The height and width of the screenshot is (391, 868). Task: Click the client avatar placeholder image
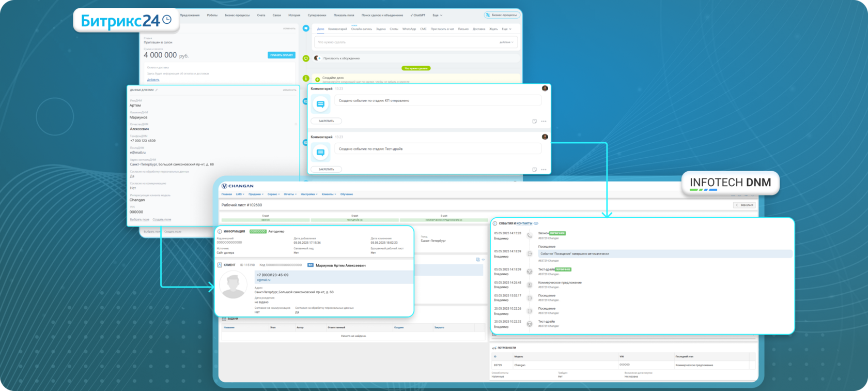point(233,285)
